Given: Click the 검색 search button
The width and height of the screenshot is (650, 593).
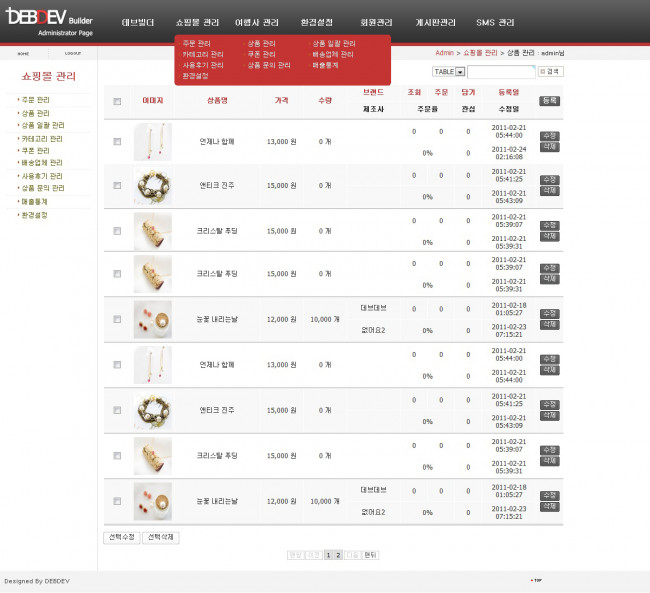Looking at the screenshot, I should pos(551,71).
